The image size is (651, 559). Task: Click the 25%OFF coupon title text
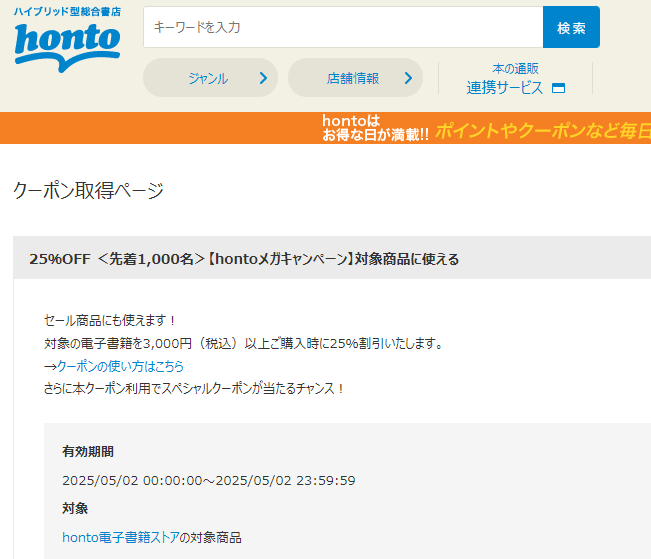[x=244, y=259]
